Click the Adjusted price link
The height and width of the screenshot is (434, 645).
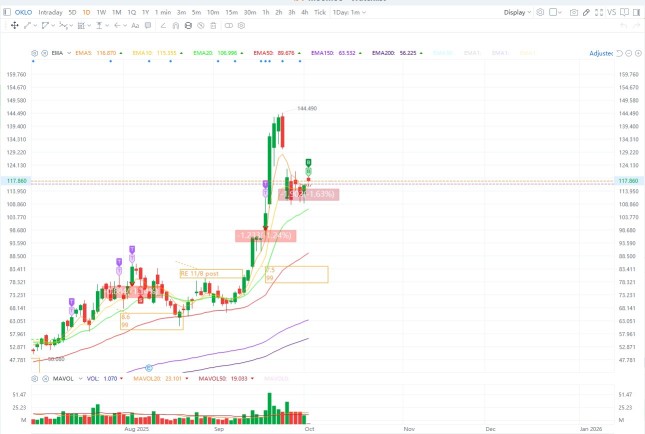(601, 53)
